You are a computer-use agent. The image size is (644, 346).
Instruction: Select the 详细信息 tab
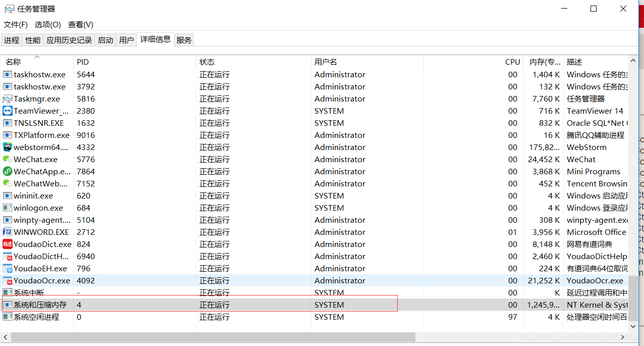click(155, 39)
